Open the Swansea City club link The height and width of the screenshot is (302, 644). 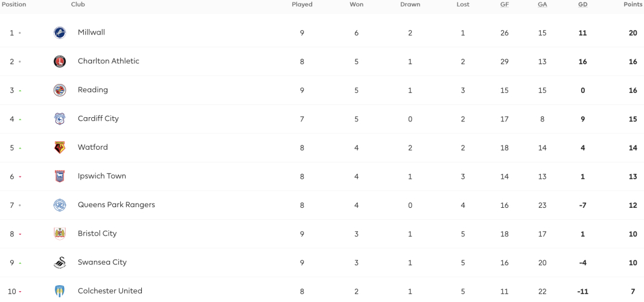pos(102,262)
